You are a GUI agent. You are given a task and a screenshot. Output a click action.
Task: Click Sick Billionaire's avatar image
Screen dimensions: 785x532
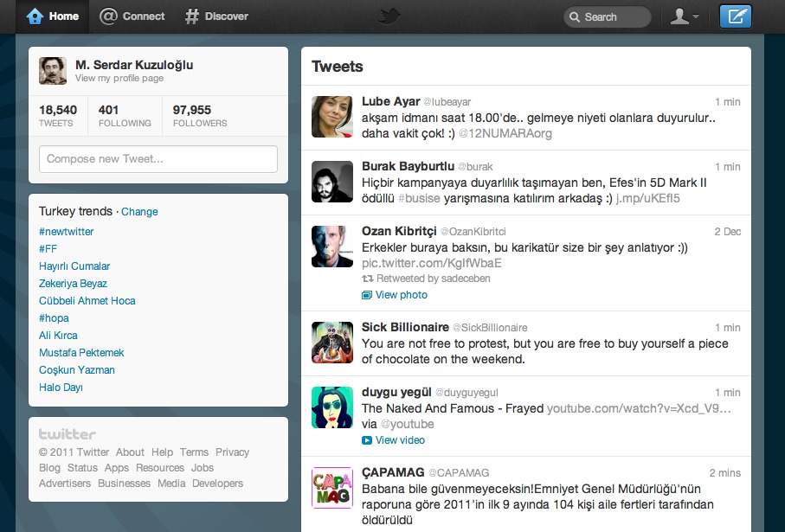pyautogui.click(x=332, y=343)
